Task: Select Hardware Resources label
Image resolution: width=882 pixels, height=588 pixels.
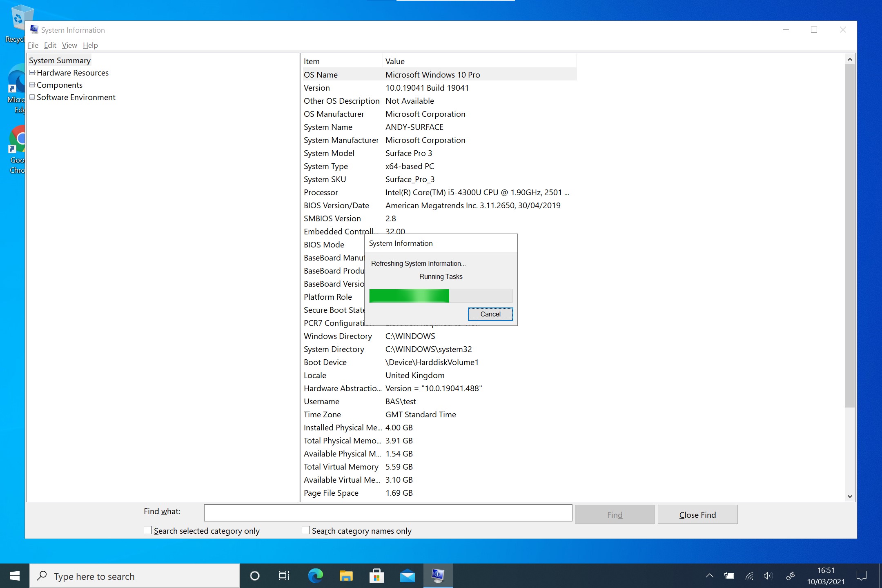Action: click(x=73, y=73)
